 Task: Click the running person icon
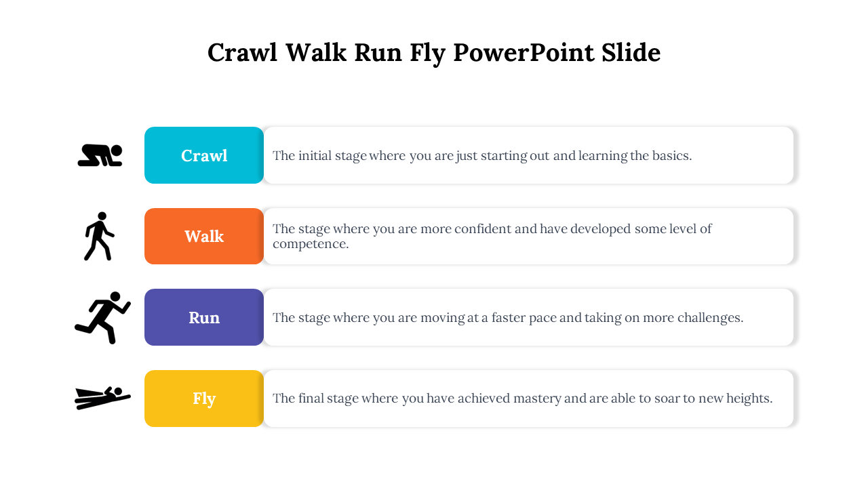pos(102,317)
